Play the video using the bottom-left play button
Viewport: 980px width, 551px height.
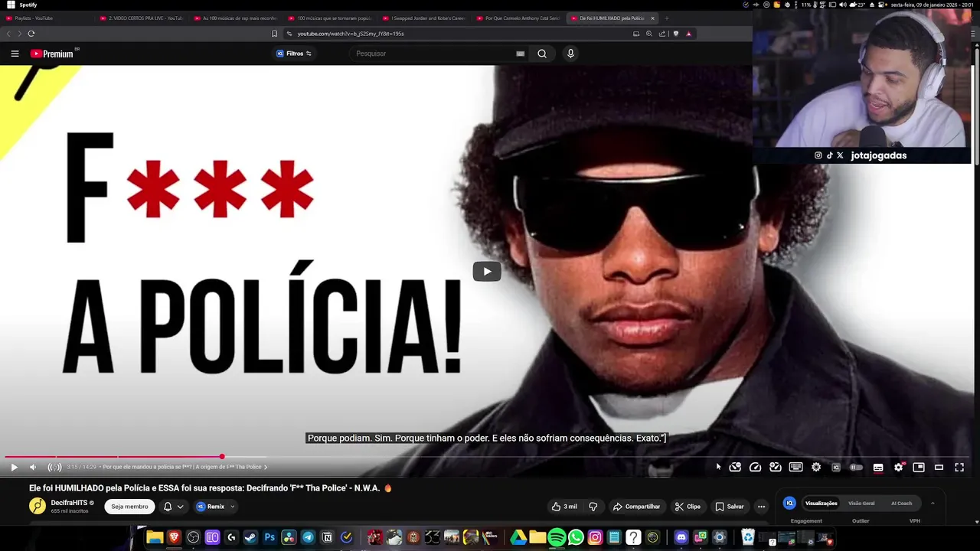click(x=14, y=467)
